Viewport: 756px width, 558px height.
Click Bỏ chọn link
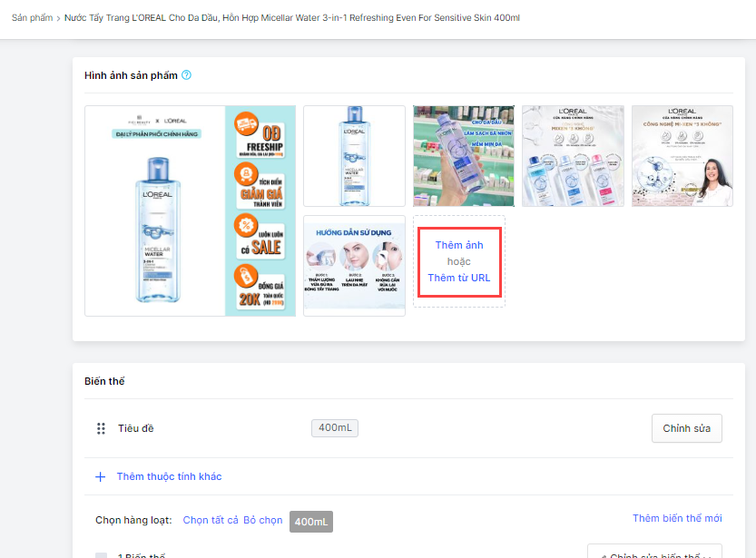263,521
